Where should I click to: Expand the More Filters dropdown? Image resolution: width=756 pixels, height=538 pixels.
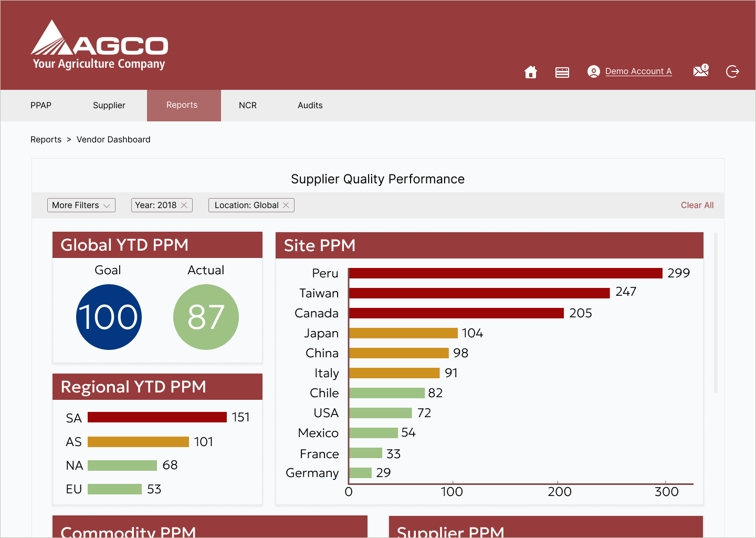coord(81,205)
